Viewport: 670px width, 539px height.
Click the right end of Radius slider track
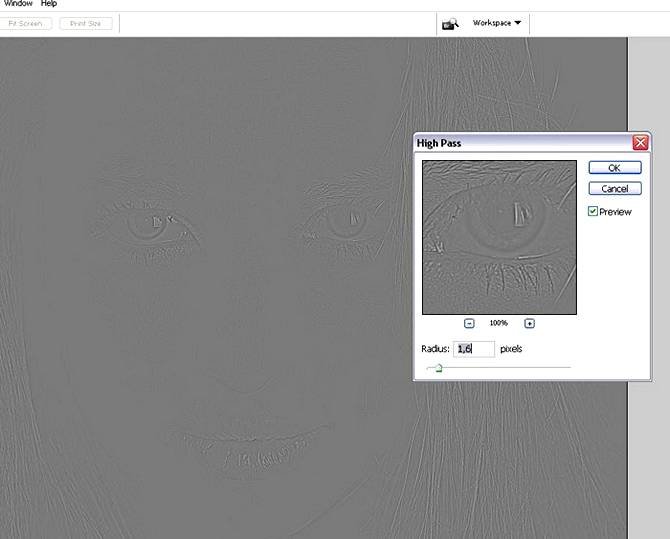click(569, 367)
